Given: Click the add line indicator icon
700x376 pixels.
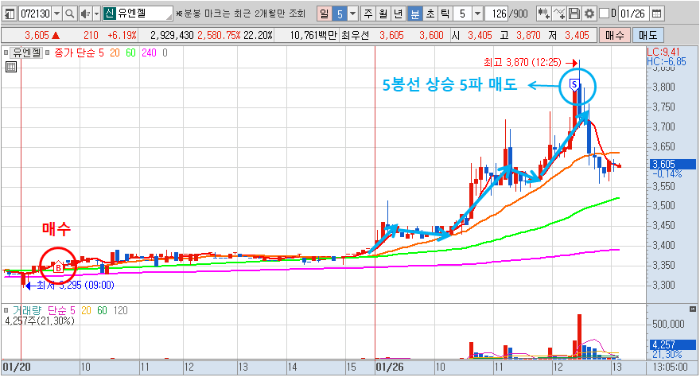Looking at the screenshot, I should [559, 14].
